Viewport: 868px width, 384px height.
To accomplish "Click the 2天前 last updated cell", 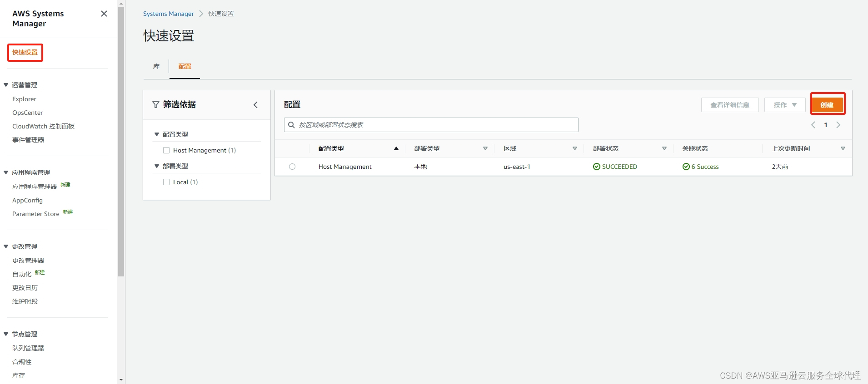I will tap(780, 167).
